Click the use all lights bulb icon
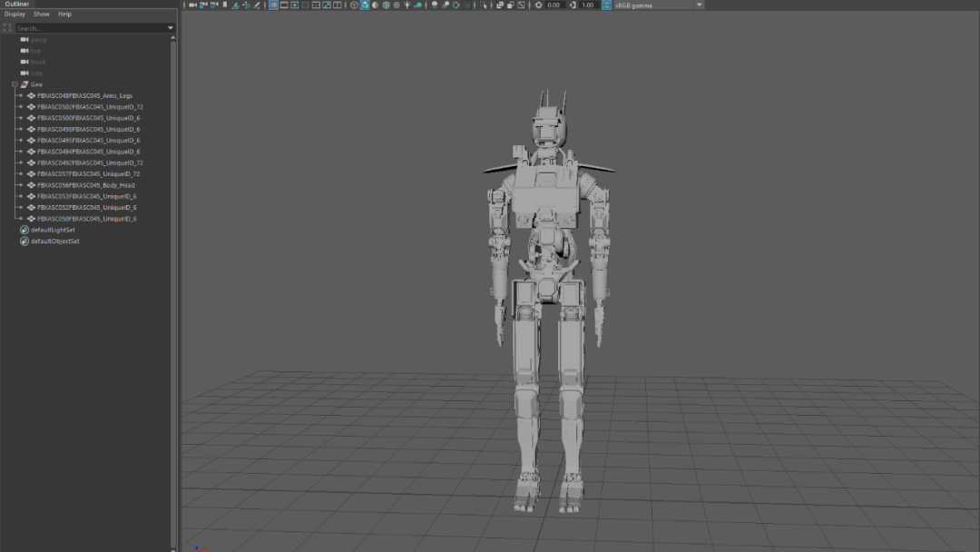This screenshot has width=980, height=552. coord(407,5)
